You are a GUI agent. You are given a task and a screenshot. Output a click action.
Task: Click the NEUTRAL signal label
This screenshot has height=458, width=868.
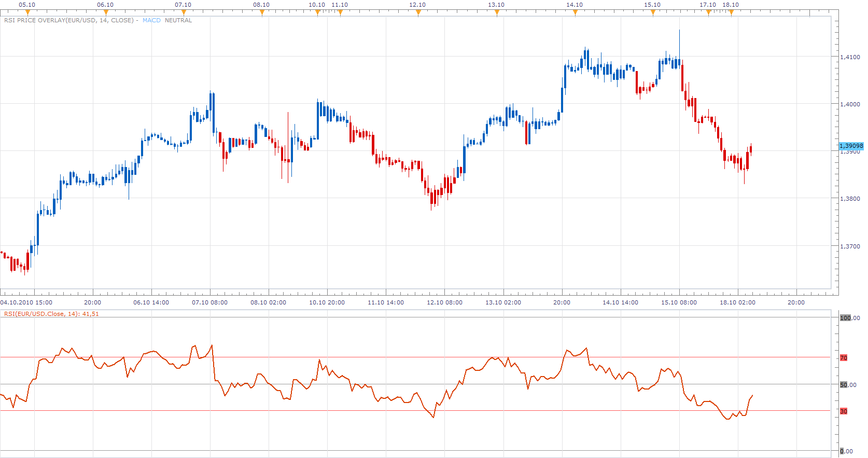pyautogui.click(x=178, y=20)
